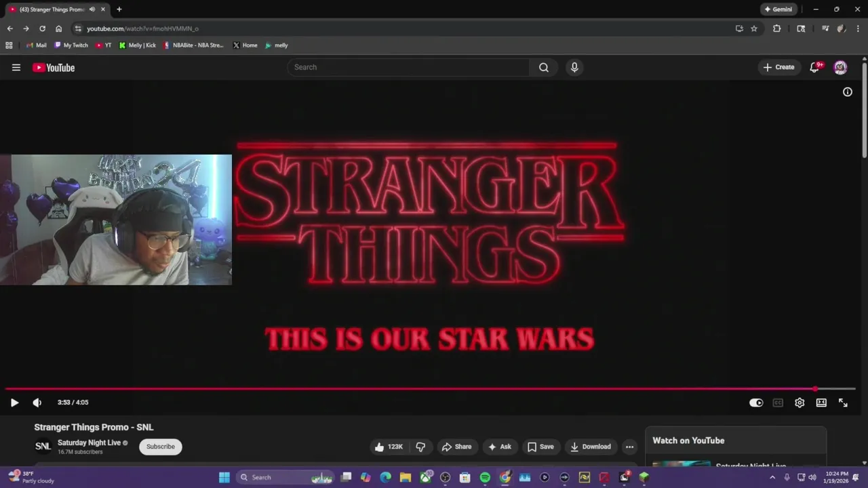Download the video
The width and height of the screenshot is (868, 488).
pos(591,447)
